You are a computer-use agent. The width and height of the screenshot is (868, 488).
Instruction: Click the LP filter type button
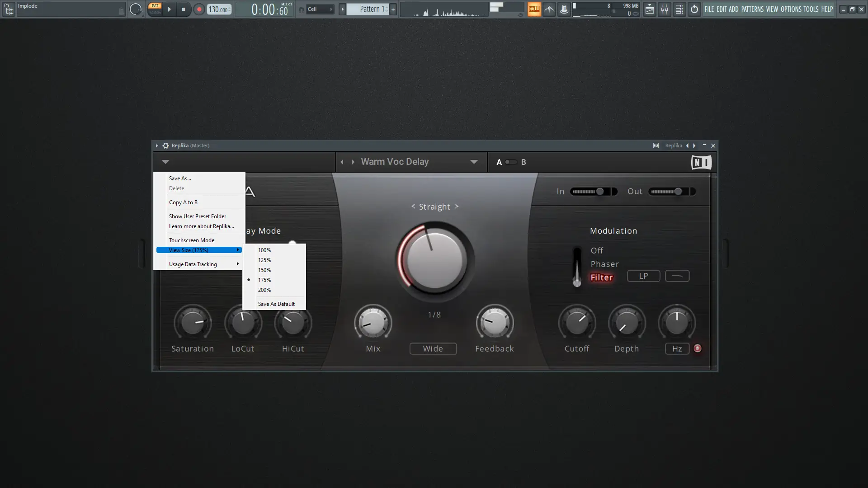pyautogui.click(x=643, y=276)
